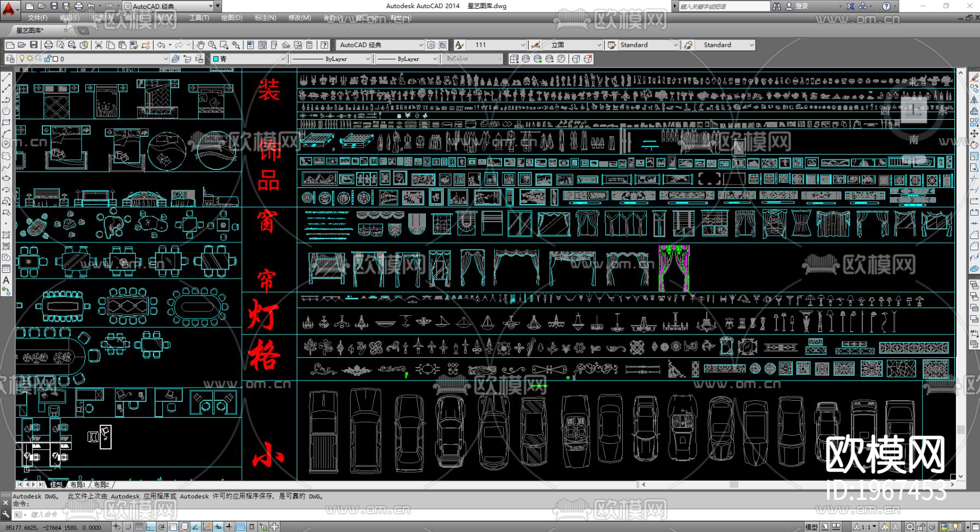
Task: Click the Make Object's Layer Current icon
Action: 175,59
